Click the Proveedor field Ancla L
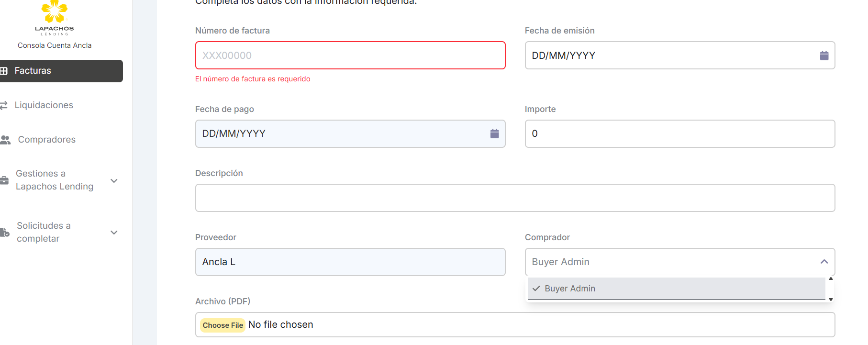This screenshot has height=345, width=868. click(350, 262)
